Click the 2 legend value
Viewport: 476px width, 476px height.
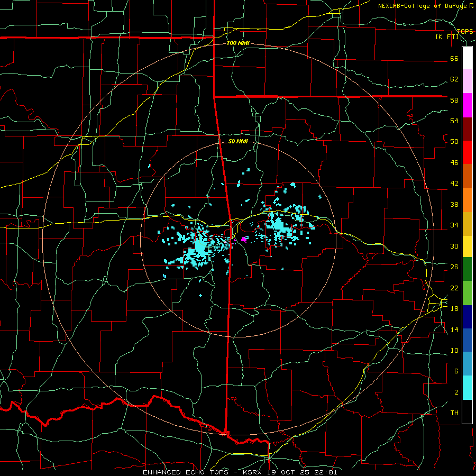(x=456, y=392)
